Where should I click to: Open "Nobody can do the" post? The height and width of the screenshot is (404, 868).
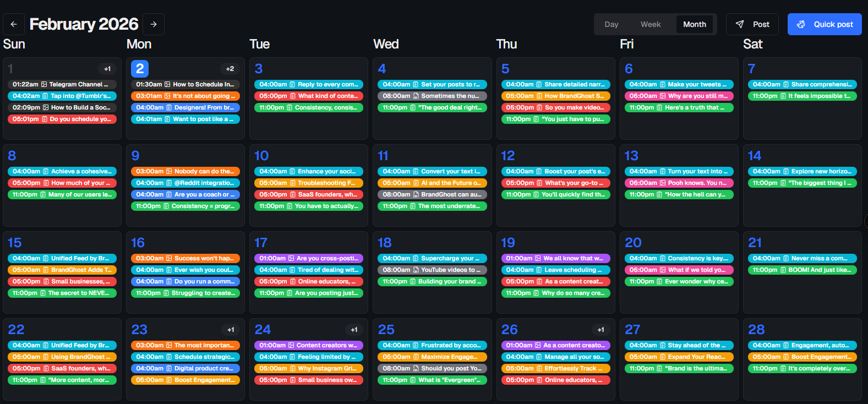coord(185,171)
